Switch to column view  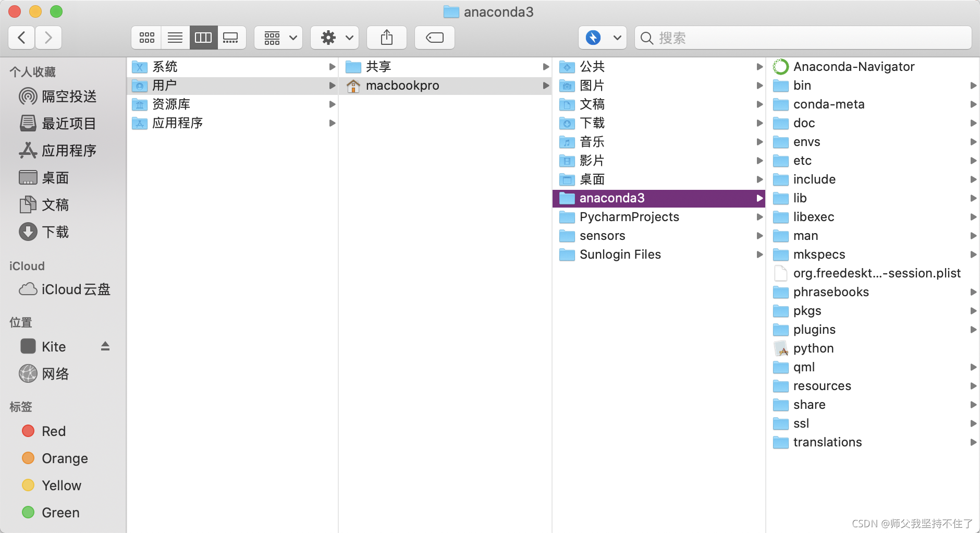[203, 38]
